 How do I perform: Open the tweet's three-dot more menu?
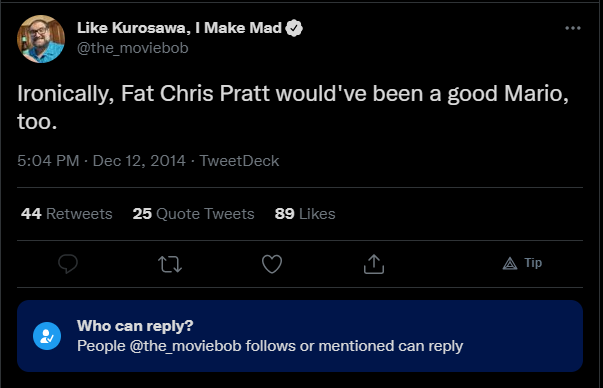pos(573,28)
